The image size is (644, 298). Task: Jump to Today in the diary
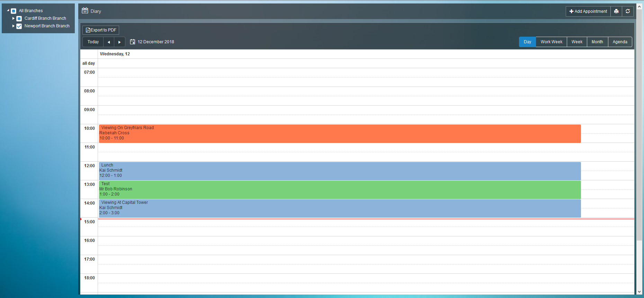[93, 42]
